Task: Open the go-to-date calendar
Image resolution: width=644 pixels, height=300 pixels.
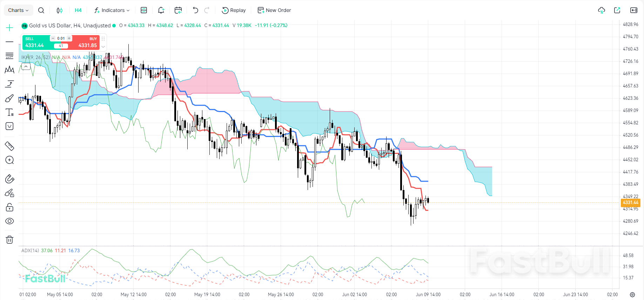Action: coord(178,10)
